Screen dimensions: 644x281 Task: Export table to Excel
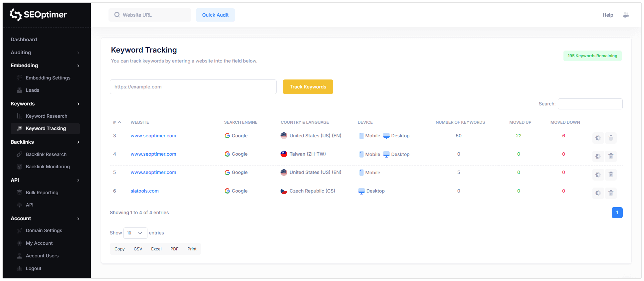156,249
